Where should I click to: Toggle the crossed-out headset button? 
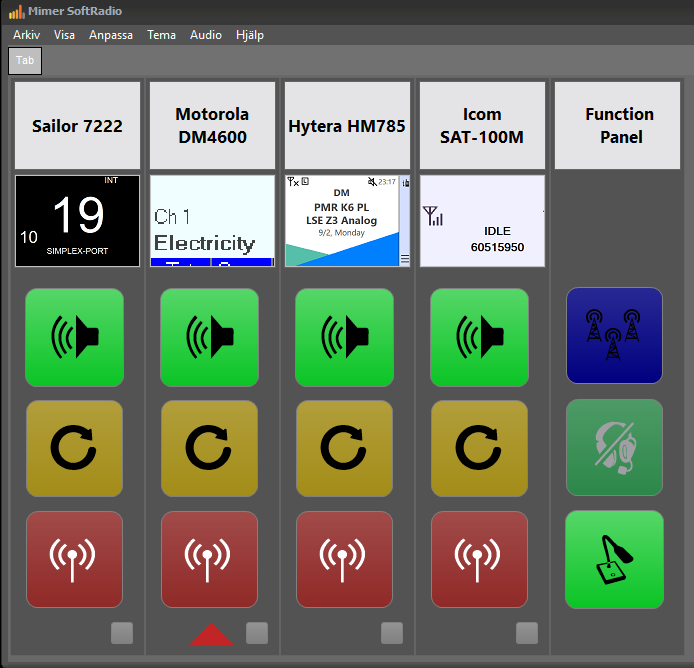tap(614, 448)
